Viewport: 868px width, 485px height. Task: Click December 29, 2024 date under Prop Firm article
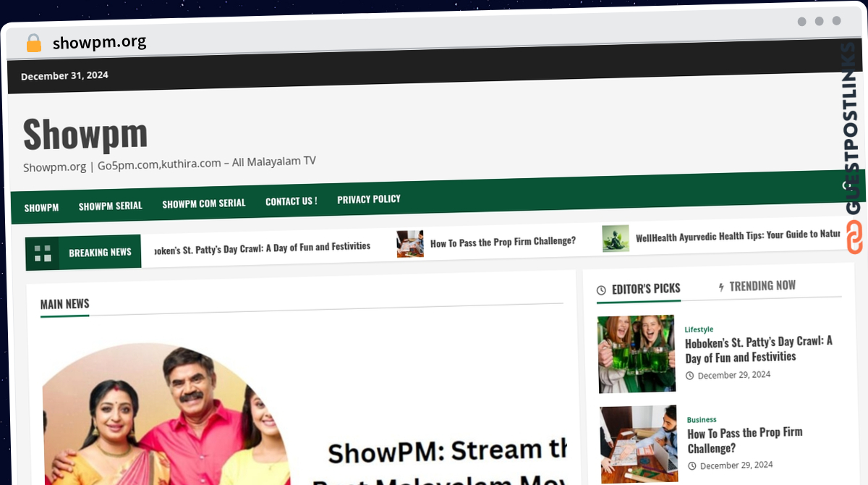(736, 465)
